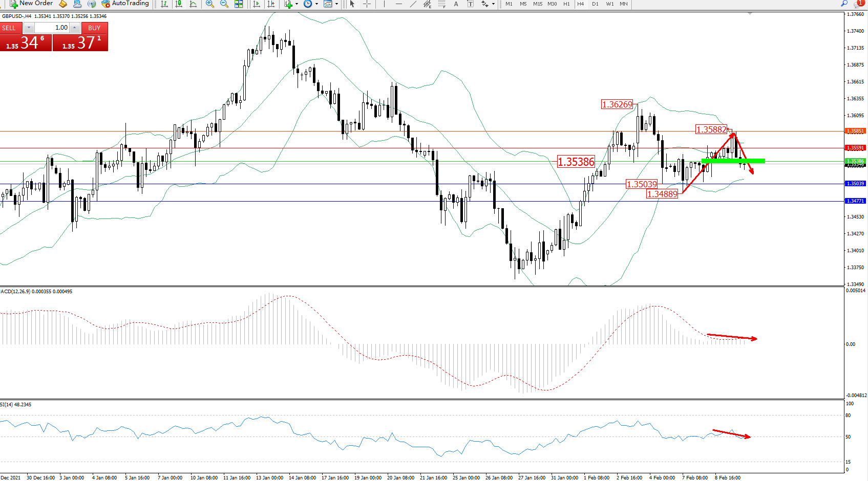Click the zoom out magnifier icon
This screenshot has height=481, width=868.
[224, 4]
